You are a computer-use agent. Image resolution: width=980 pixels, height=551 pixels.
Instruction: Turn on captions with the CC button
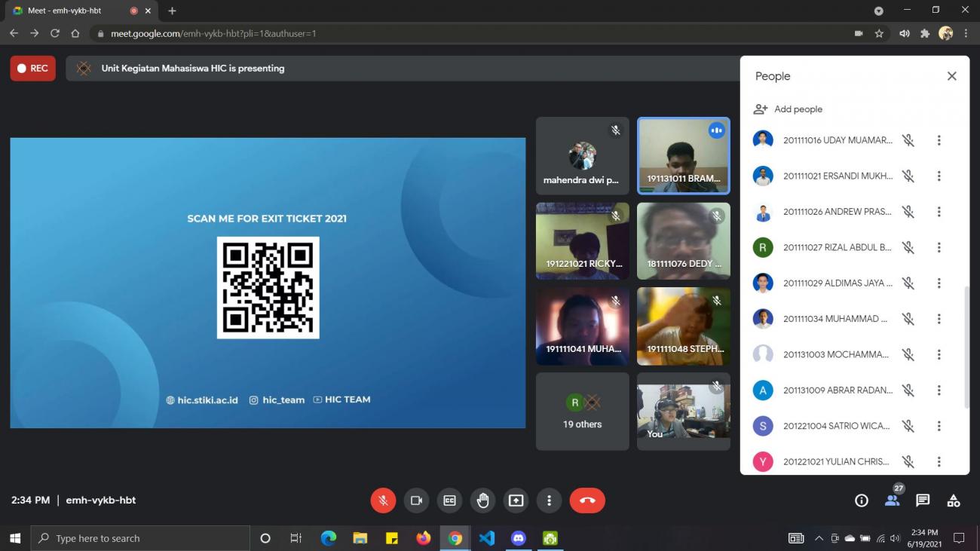pos(449,500)
